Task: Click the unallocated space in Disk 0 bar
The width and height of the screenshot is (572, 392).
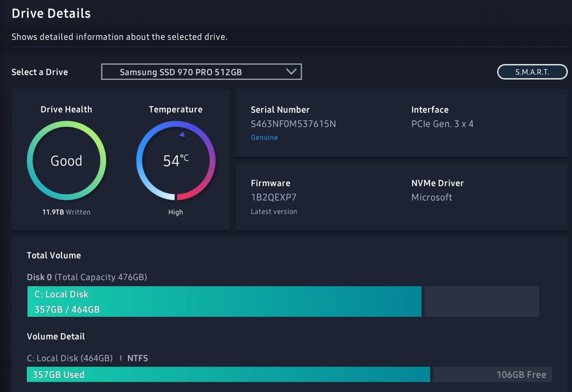Action: point(482,302)
